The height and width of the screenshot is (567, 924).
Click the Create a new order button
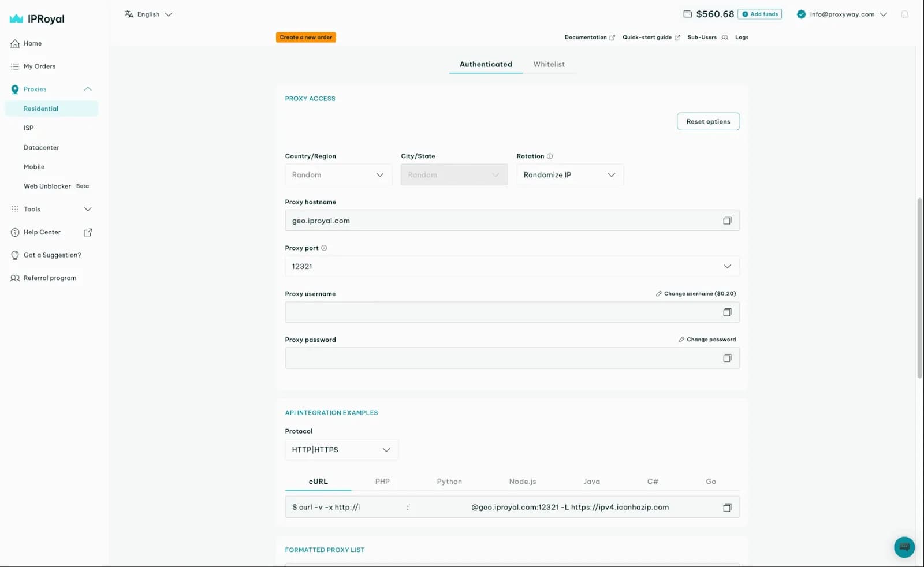click(305, 37)
